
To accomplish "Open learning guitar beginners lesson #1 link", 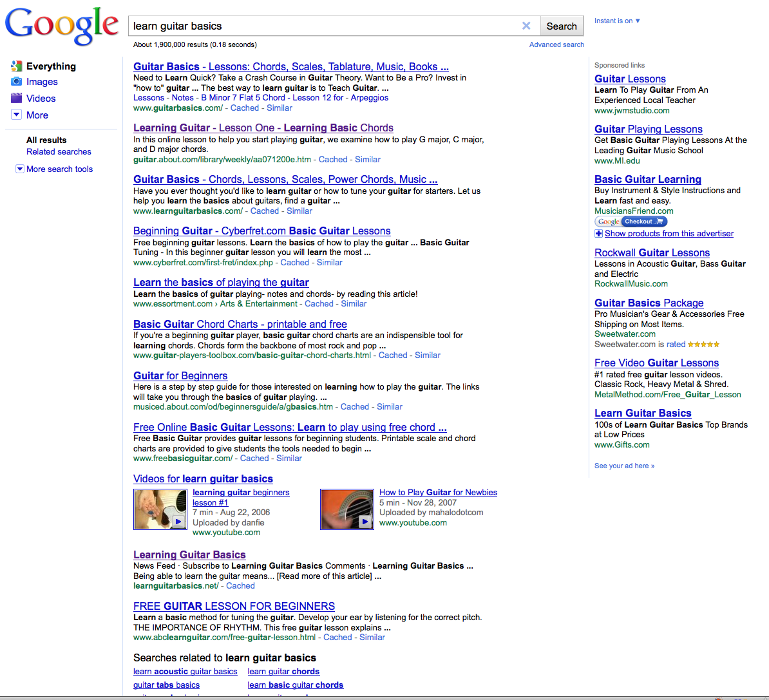I will click(241, 497).
